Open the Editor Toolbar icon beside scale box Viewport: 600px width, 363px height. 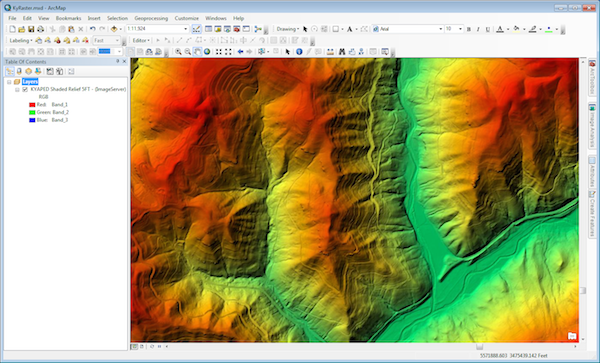tap(196, 29)
